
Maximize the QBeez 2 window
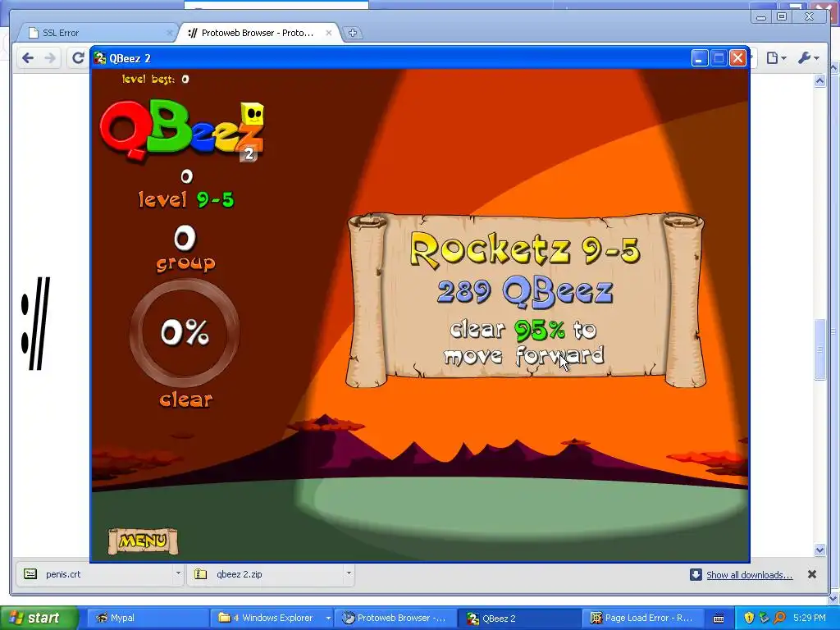pyautogui.click(x=719, y=58)
